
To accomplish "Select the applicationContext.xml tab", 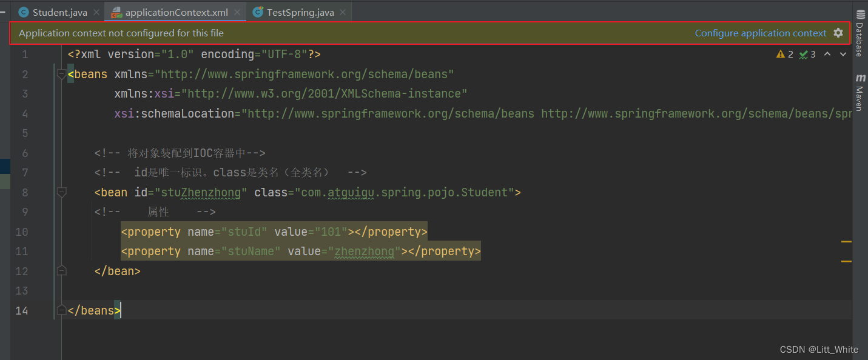I will 177,12.
